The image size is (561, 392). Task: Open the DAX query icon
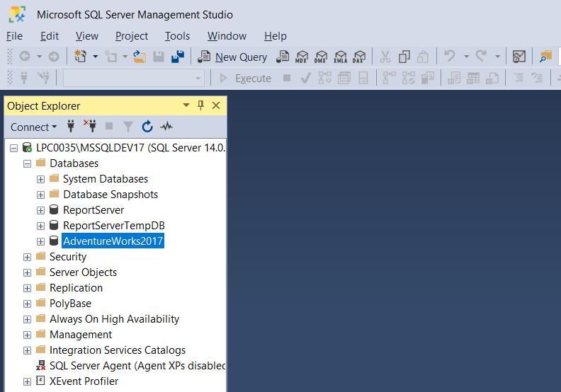tap(360, 57)
